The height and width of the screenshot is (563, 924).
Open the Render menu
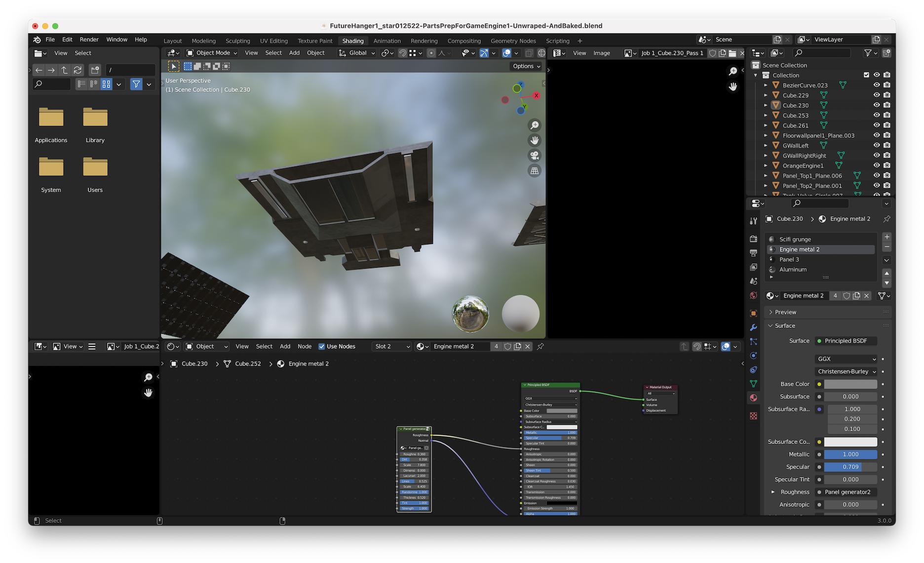tap(89, 40)
